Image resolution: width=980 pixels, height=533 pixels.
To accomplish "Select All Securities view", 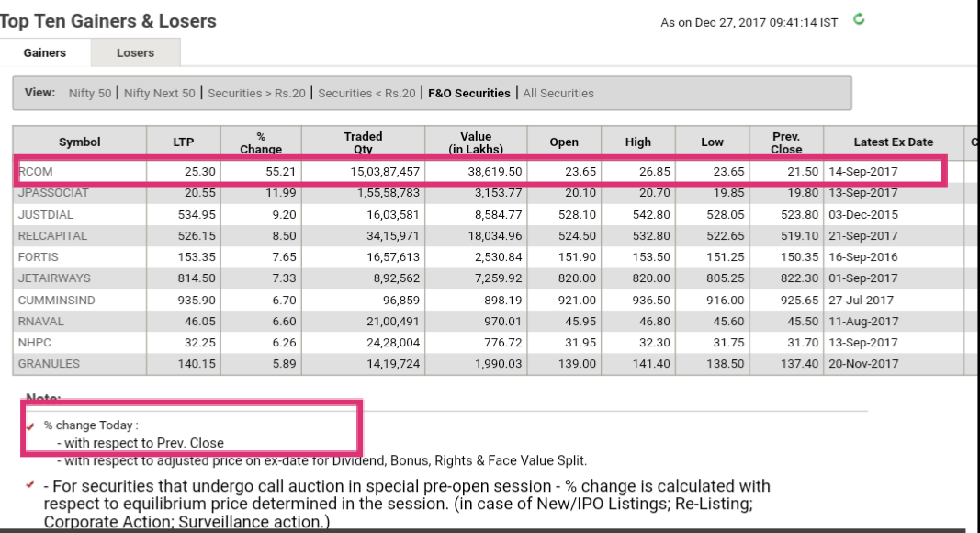I will [558, 93].
